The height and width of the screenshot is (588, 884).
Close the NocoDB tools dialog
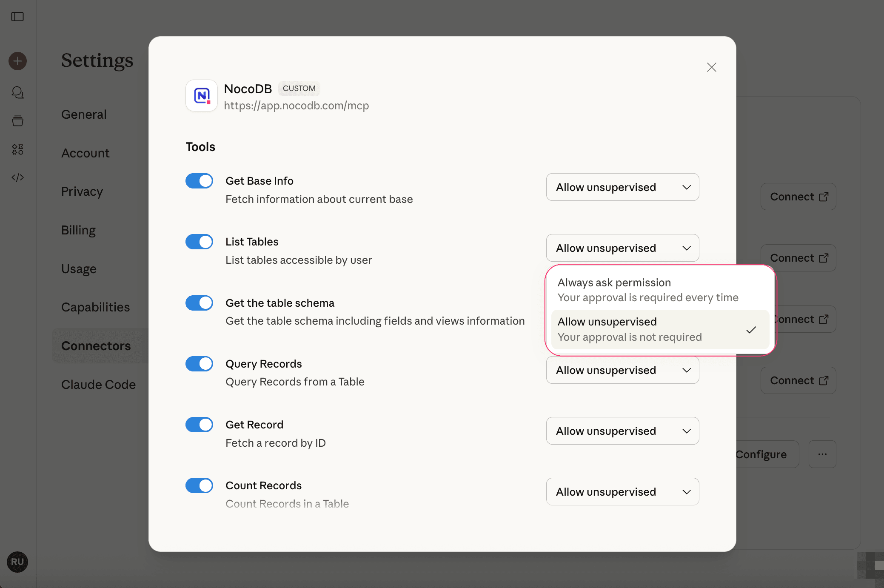pos(711,67)
